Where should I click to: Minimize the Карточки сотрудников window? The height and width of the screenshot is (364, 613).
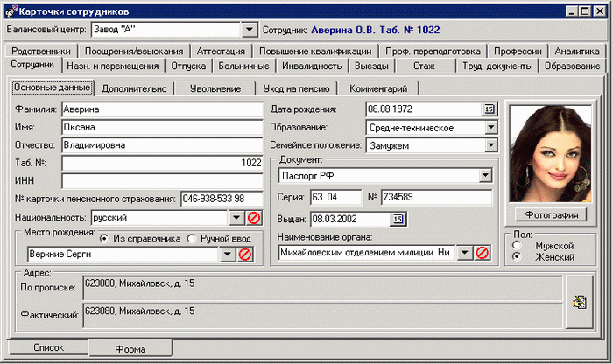(573, 11)
